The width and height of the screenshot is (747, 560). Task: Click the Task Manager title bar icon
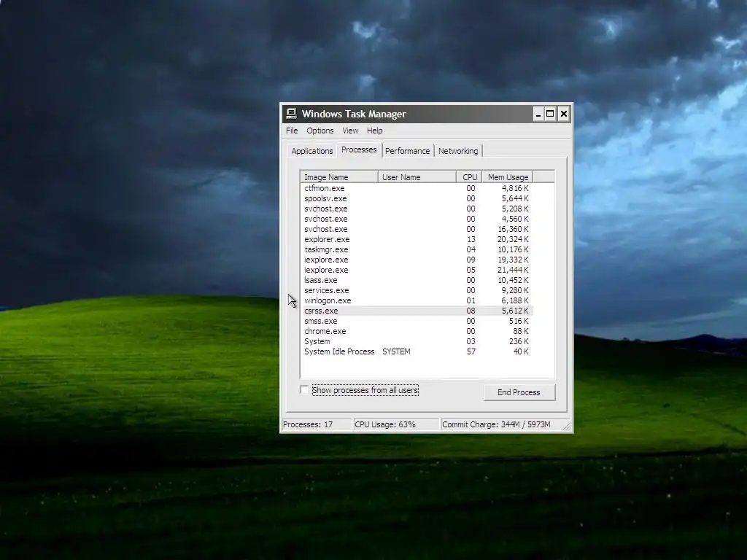point(291,113)
